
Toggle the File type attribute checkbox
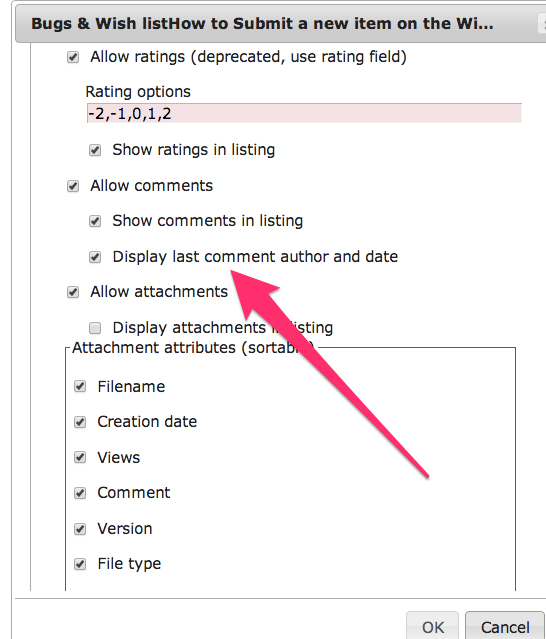(x=80, y=564)
